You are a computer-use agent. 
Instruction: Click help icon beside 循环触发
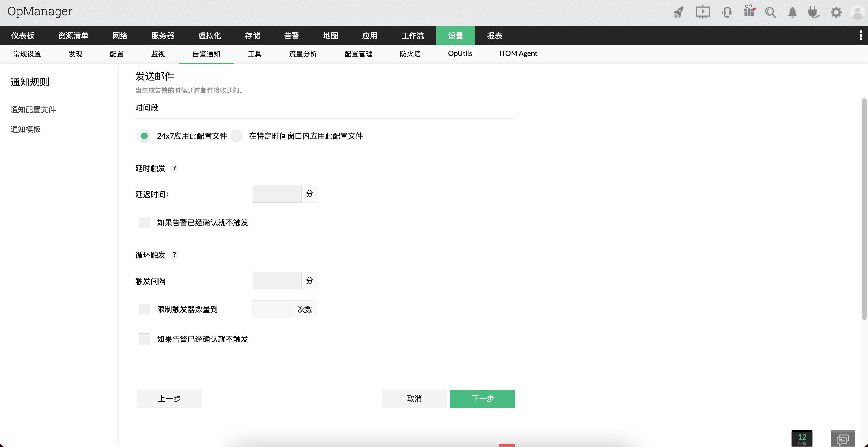tap(174, 255)
